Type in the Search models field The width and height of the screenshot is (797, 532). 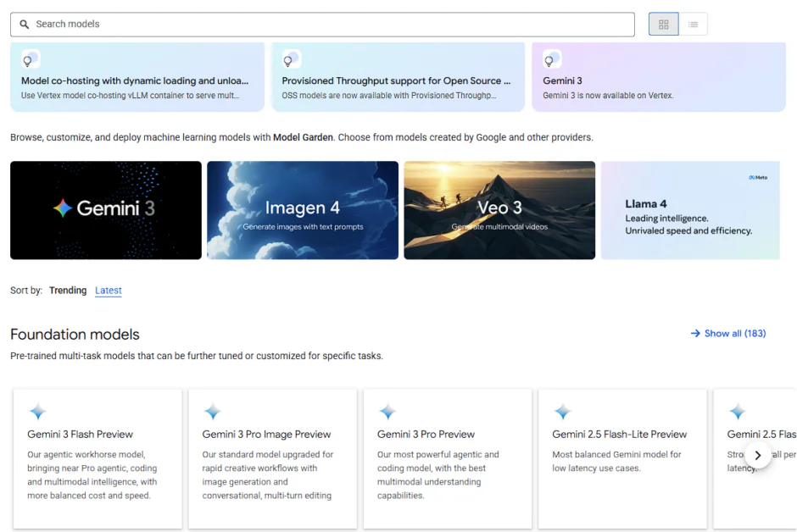point(331,25)
